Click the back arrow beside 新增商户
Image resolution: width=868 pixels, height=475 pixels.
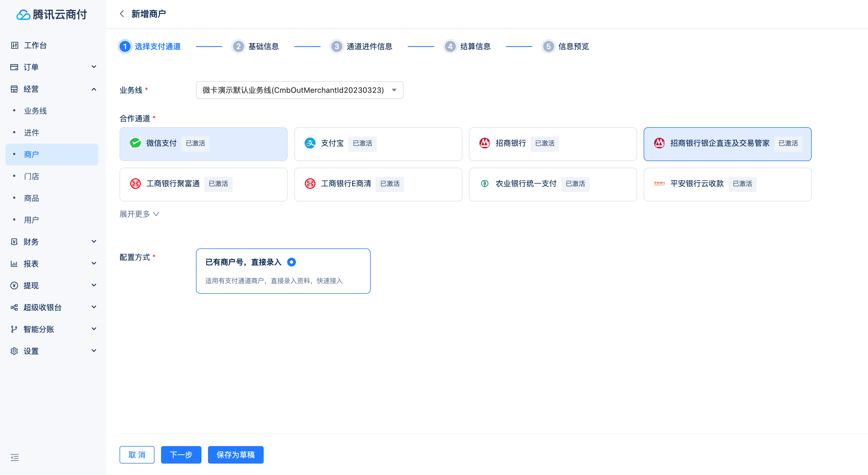pos(122,14)
